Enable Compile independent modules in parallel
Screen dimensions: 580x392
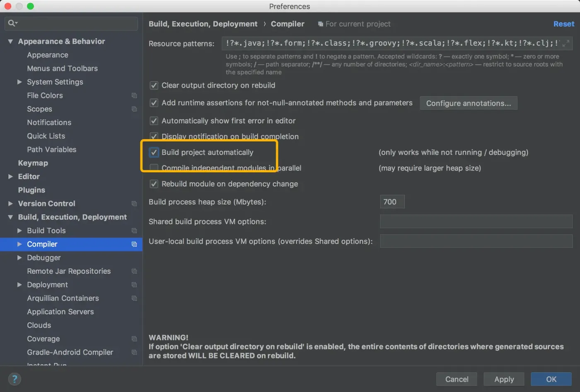pyautogui.click(x=154, y=168)
